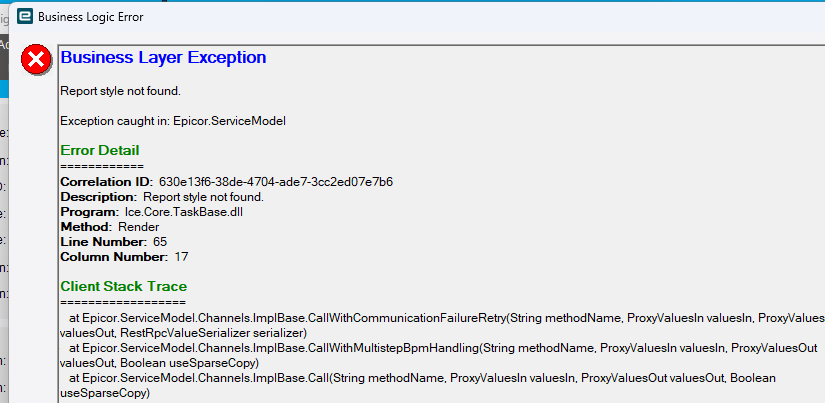
Task: Click the "Exception caught in: Epicor.ServiceModel" line
Action: [173, 121]
